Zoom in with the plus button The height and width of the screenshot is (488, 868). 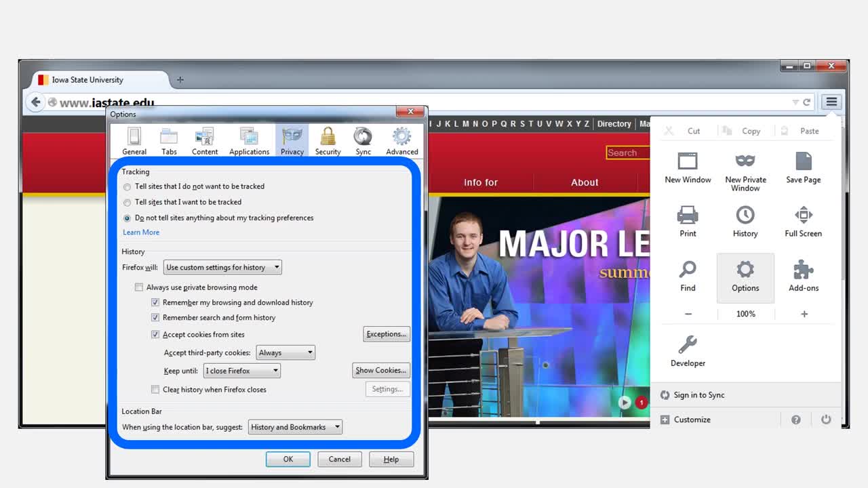click(804, 314)
